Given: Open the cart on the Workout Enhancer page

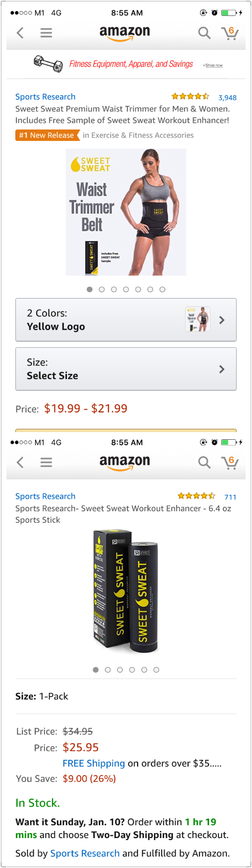Looking at the screenshot, I should [230, 462].
